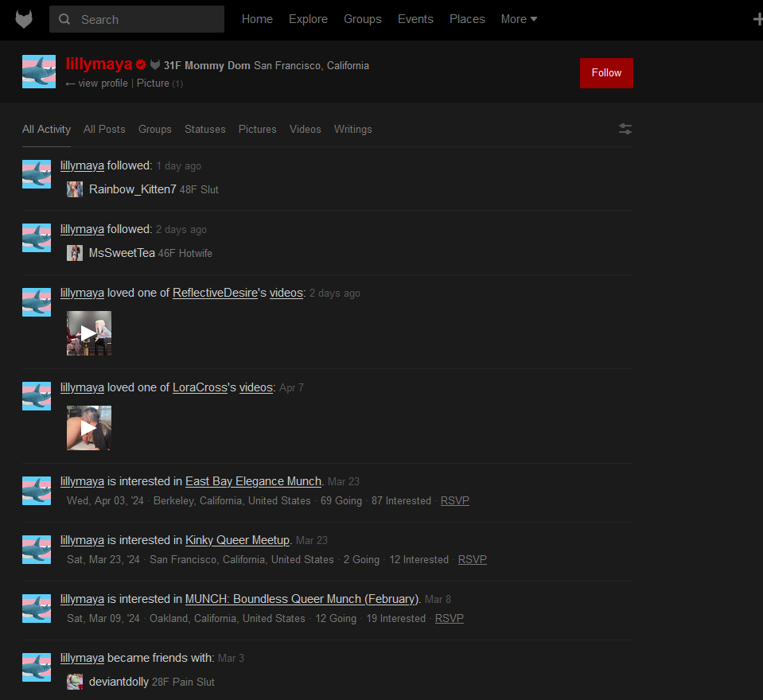Open the Events page
763x700 pixels.
pyautogui.click(x=415, y=19)
